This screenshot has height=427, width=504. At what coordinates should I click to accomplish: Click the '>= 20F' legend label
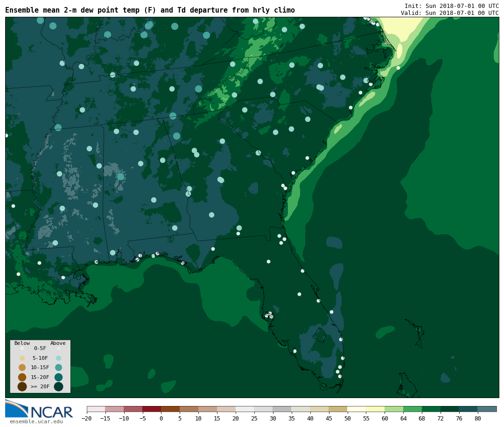point(40,386)
